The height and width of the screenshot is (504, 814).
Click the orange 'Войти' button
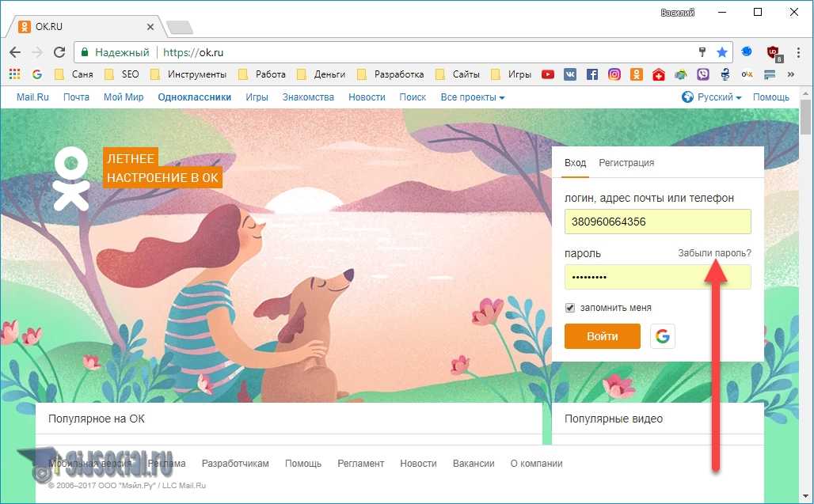[x=603, y=336]
